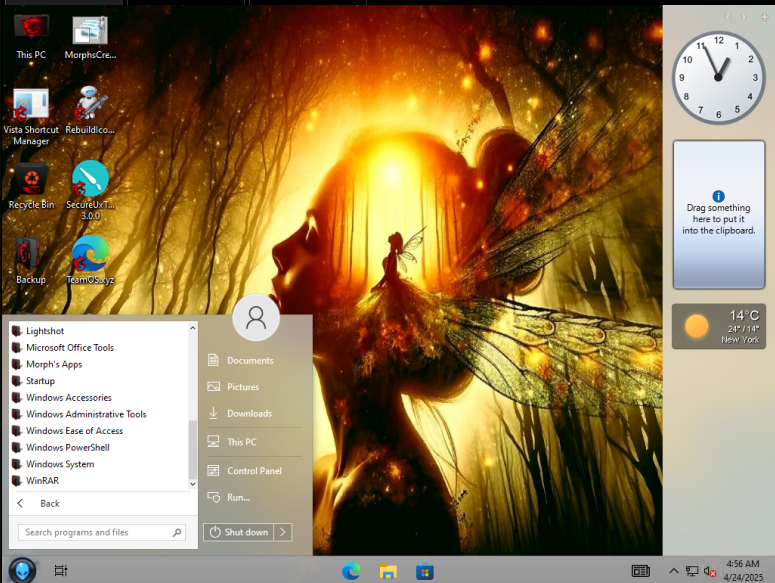Click the search magnifier icon
The height and width of the screenshot is (583, 775).
177,533
